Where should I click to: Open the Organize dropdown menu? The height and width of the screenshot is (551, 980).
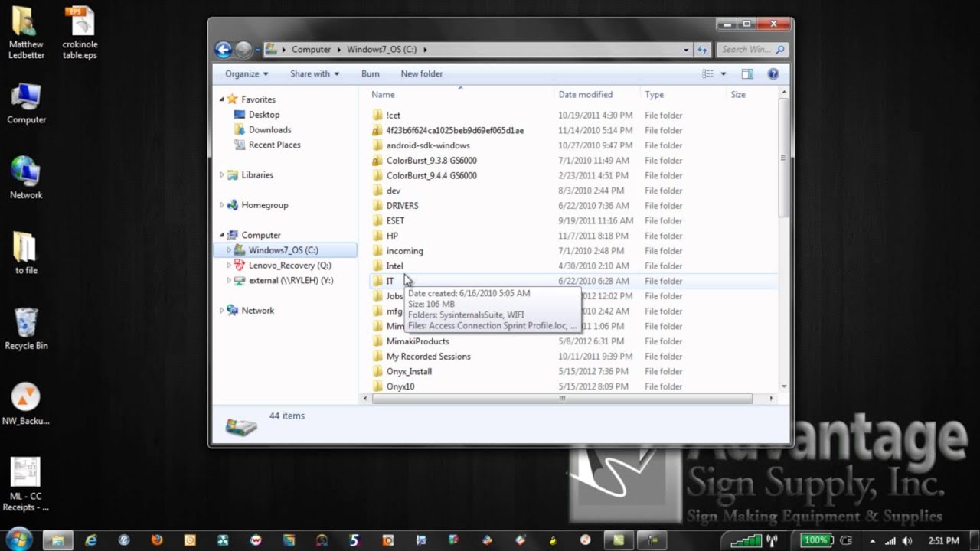point(247,74)
